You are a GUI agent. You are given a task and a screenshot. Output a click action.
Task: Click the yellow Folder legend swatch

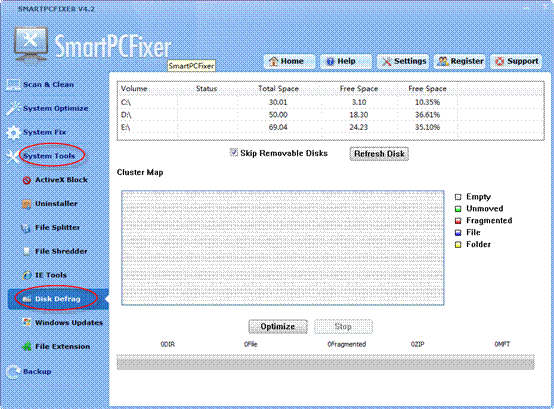pyautogui.click(x=458, y=245)
